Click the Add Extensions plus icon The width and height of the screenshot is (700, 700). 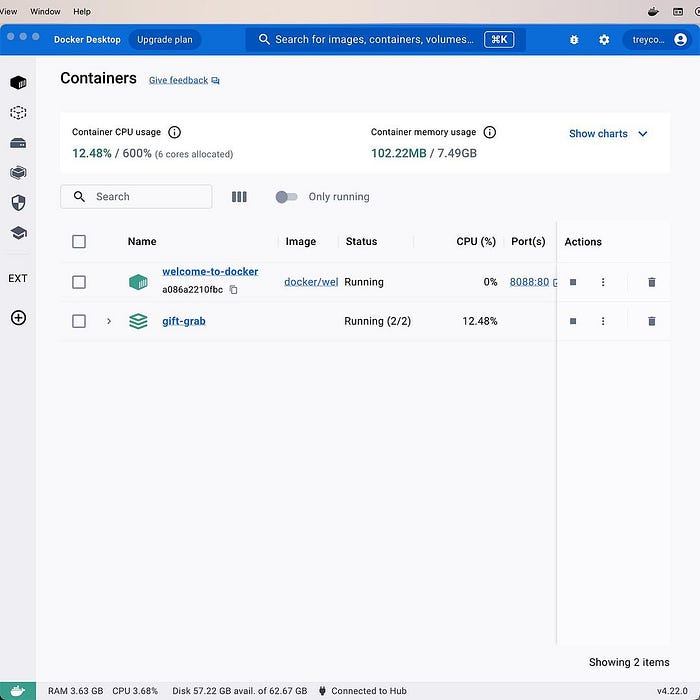[x=18, y=318]
